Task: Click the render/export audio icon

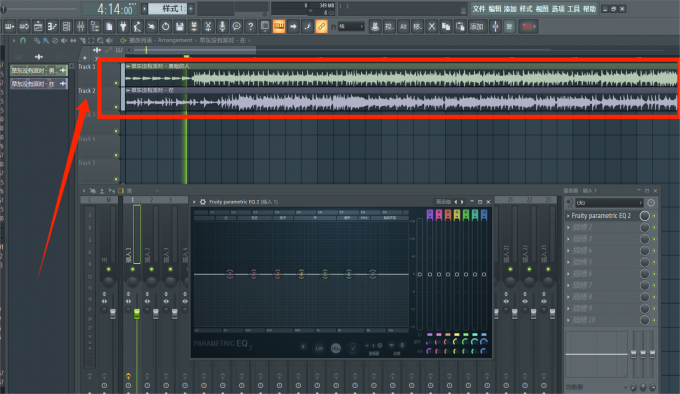Action: [x=194, y=27]
